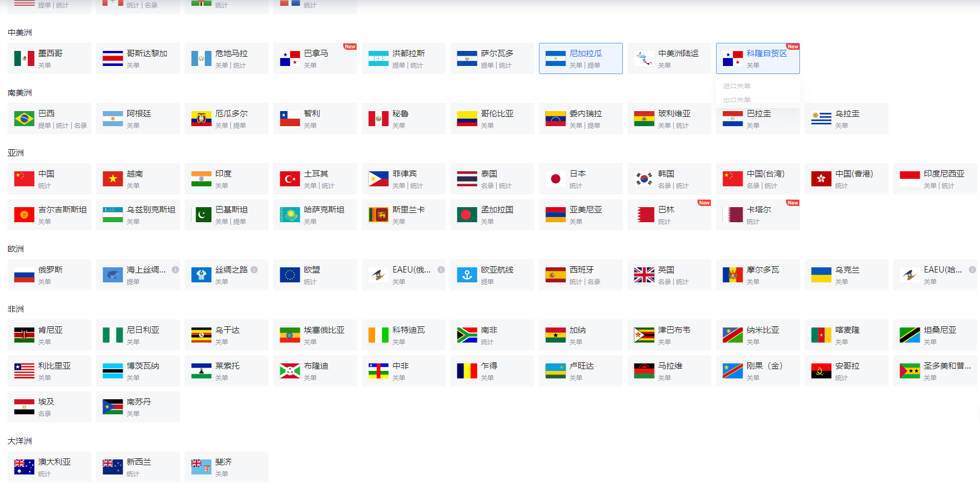Open the 名录 link under 巴西
Viewport: 980px width, 493px height.
click(81, 126)
